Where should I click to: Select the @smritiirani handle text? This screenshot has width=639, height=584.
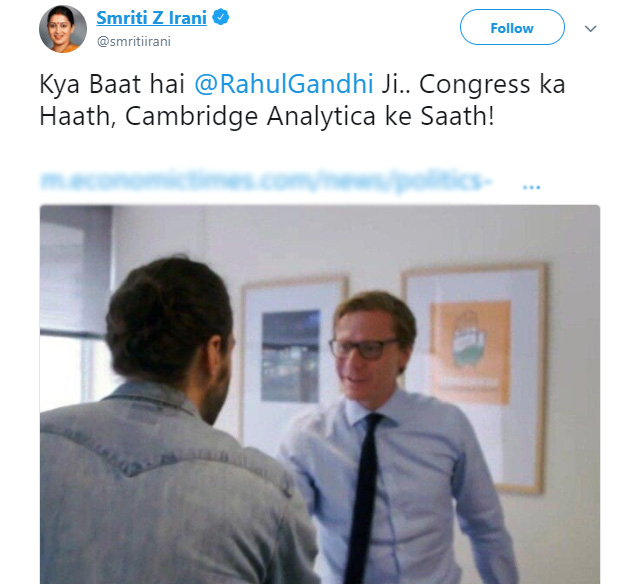(134, 42)
